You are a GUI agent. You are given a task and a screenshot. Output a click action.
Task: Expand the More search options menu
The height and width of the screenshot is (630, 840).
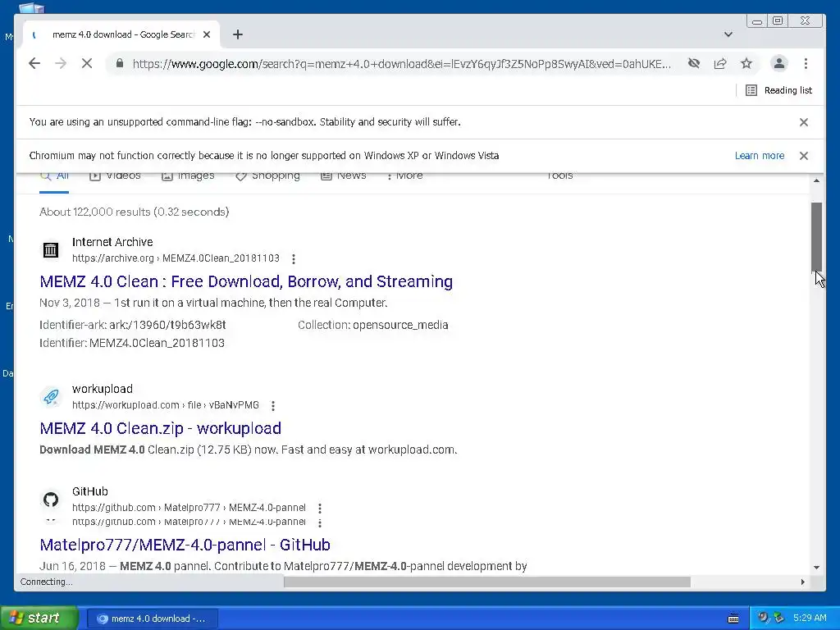tap(404, 176)
